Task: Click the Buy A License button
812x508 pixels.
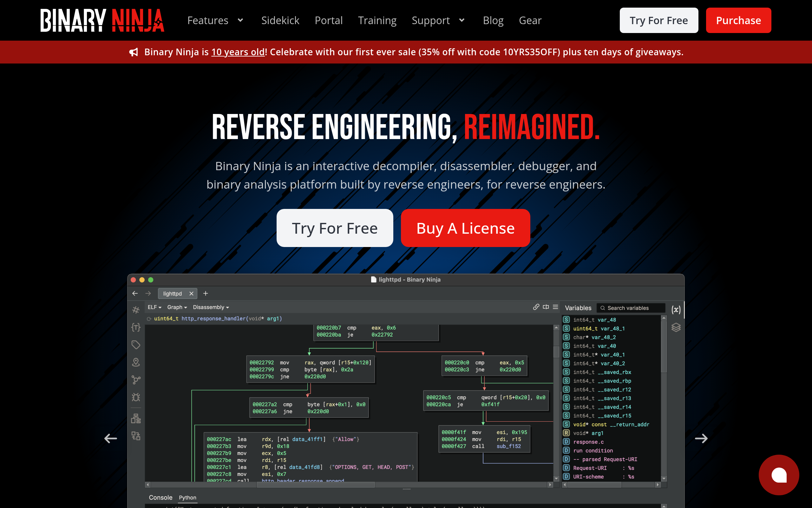Action: [465, 228]
